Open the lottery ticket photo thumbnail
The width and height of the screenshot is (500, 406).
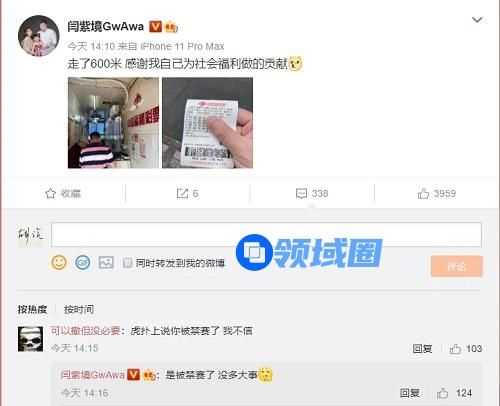click(207, 123)
